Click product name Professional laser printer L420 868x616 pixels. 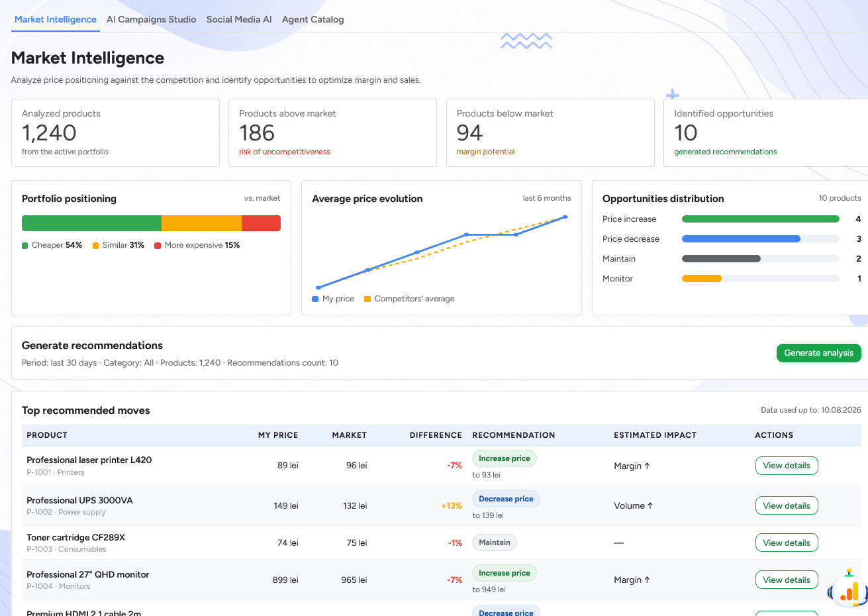89,460
